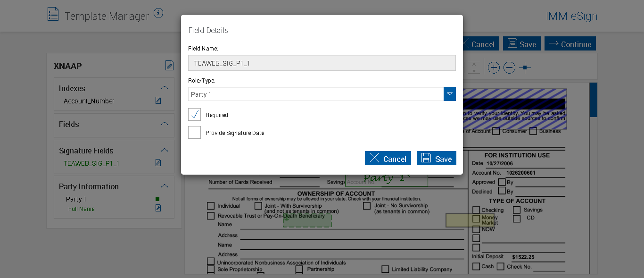The width and height of the screenshot is (644, 278).
Task: Click the green Party 1 color square
Action: tap(157, 199)
